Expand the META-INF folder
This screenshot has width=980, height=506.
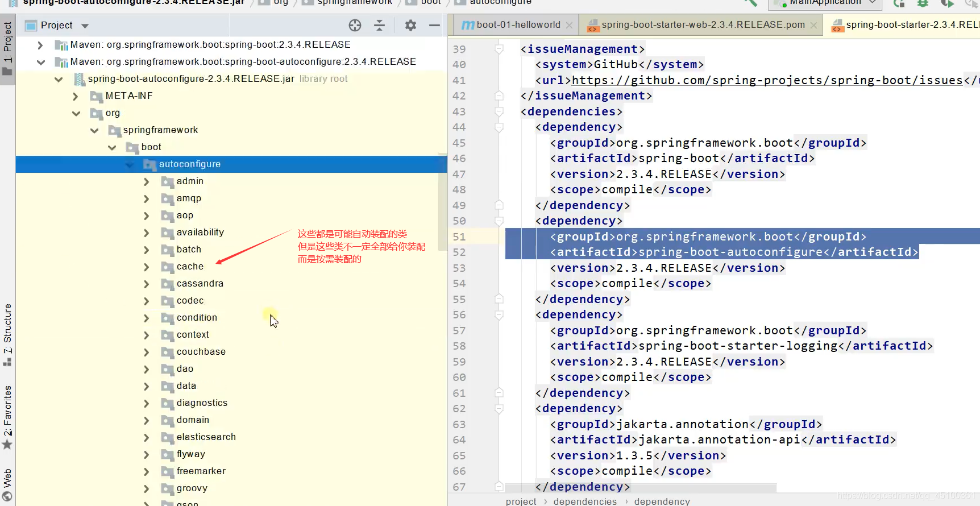click(x=76, y=96)
